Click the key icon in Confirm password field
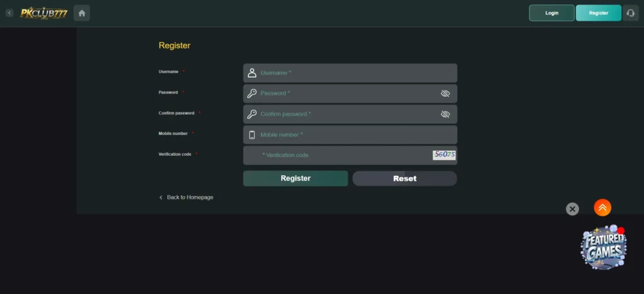This screenshot has width=644, height=294. coord(252,114)
